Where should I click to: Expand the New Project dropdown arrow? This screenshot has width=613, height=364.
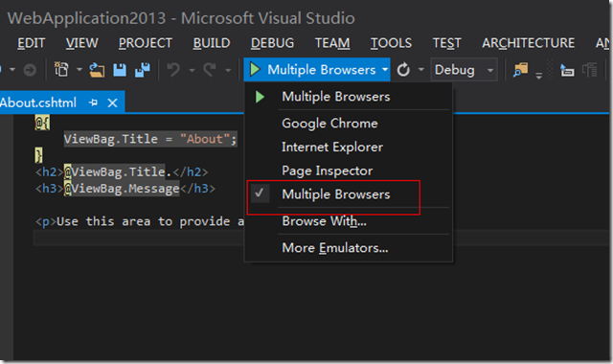[x=79, y=70]
